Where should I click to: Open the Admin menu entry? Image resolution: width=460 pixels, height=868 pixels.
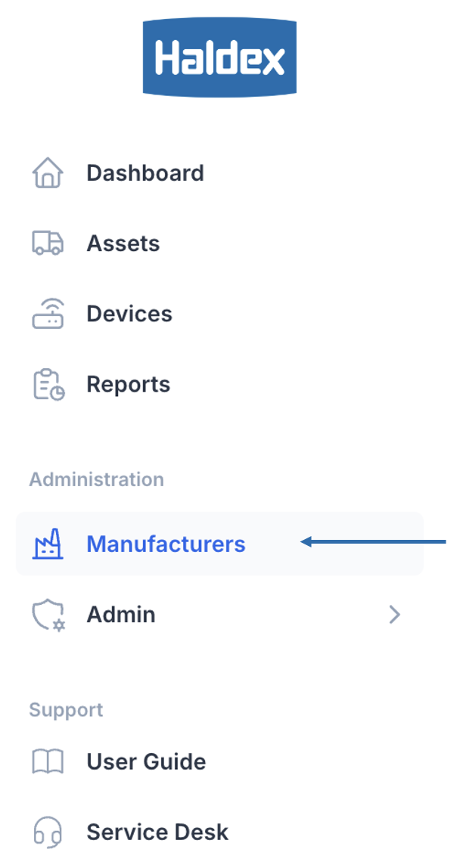(x=121, y=615)
